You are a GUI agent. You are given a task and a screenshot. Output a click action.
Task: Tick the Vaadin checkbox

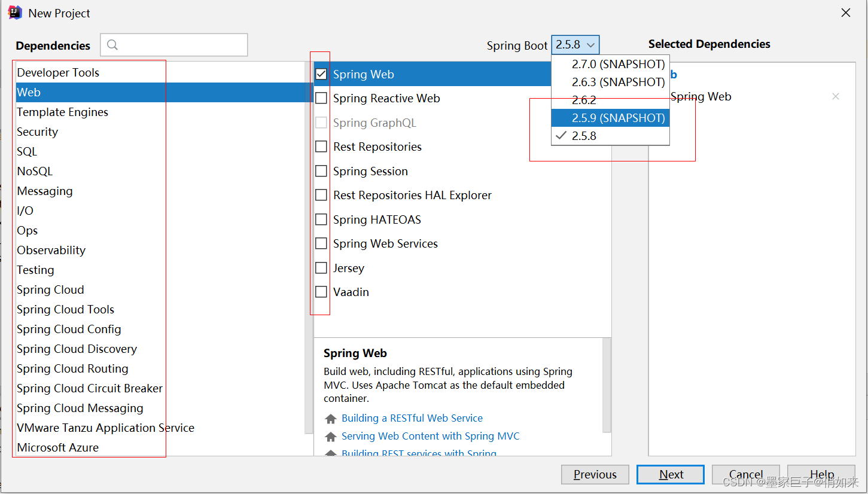click(x=321, y=292)
